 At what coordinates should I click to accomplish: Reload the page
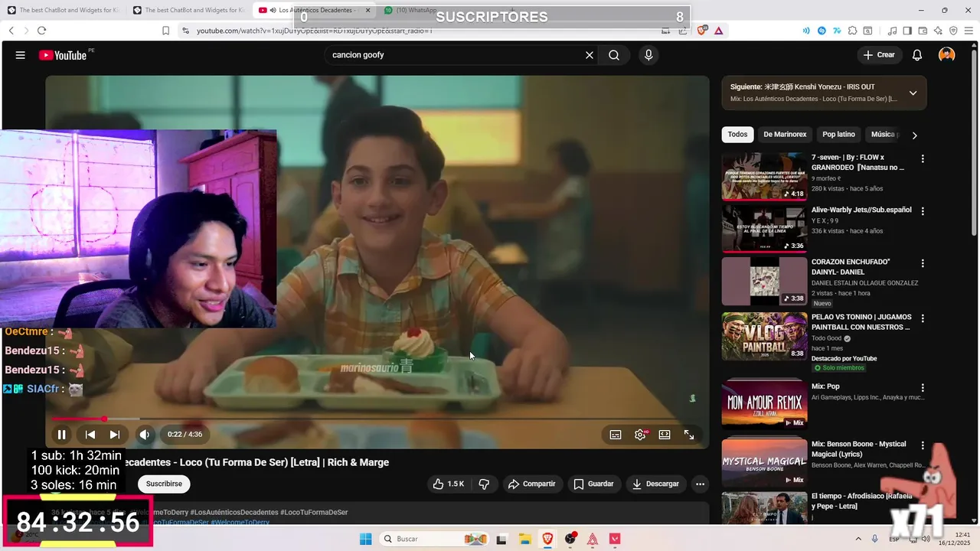pyautogui.click(x=41, y=31)
